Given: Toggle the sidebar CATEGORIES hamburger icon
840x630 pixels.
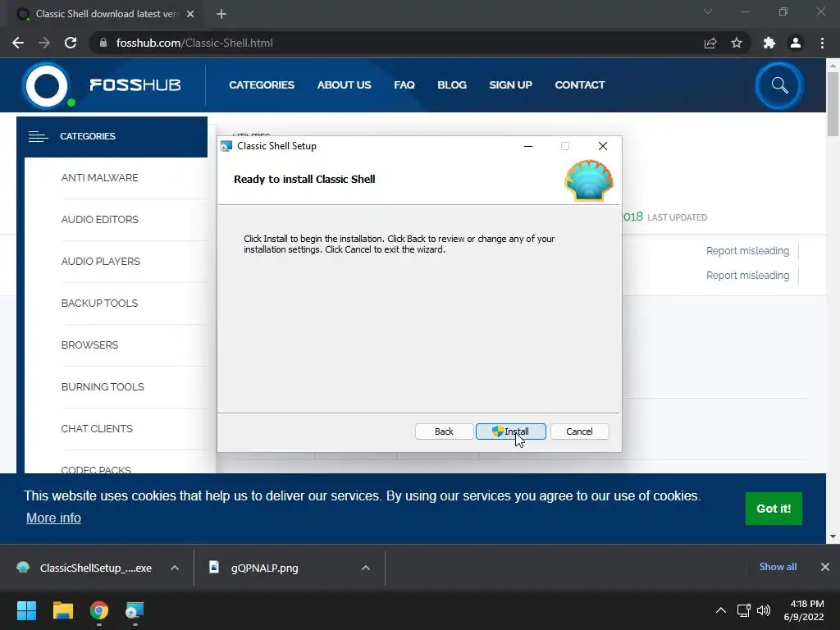Looking at the screenshot, I should click(38, 137).
